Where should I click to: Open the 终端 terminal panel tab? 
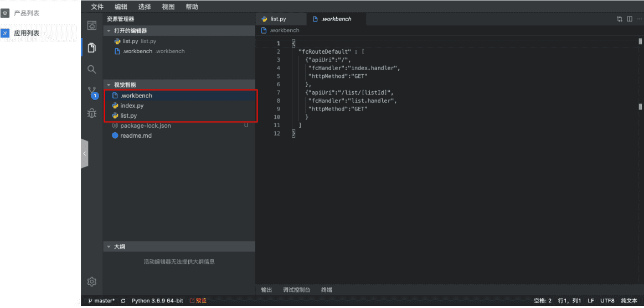326,290
